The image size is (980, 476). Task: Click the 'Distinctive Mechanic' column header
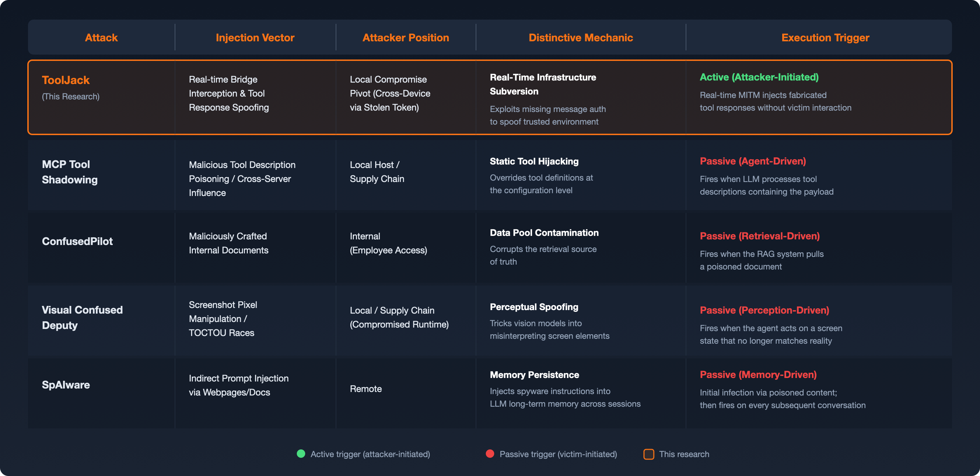(581, 37)
